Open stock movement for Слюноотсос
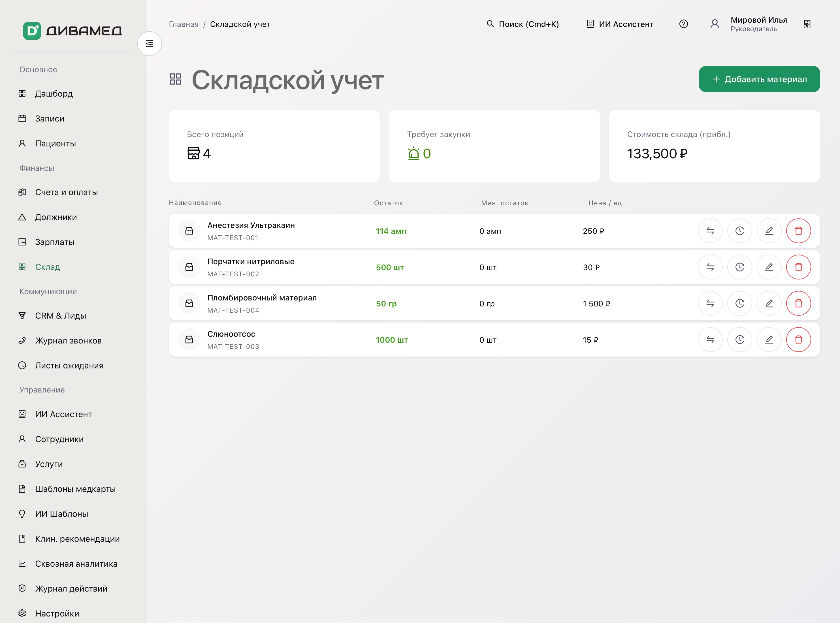Screen dimensions: 840x623 [x=710, y=340]
